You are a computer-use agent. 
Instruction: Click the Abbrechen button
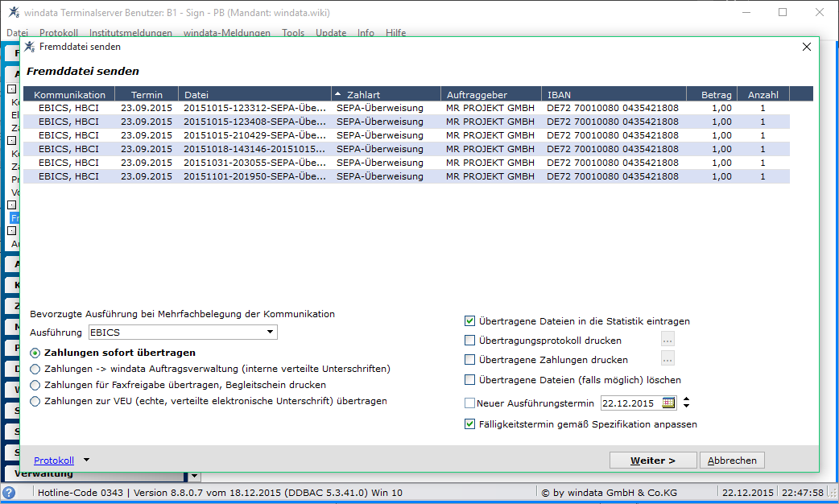pos(732,461)
